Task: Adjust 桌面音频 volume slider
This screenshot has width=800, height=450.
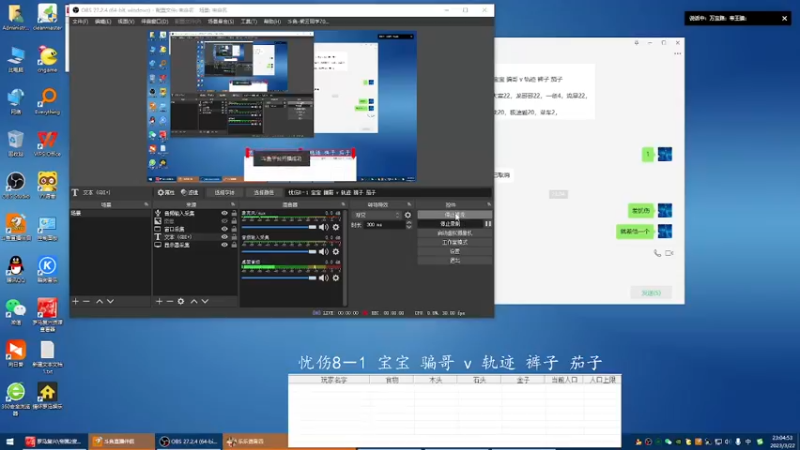Action: (x=279, y=278)
